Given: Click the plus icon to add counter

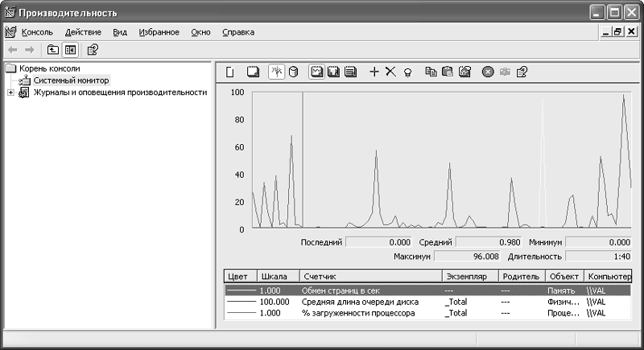Looking at the screenshot, I should coord(374,72).
